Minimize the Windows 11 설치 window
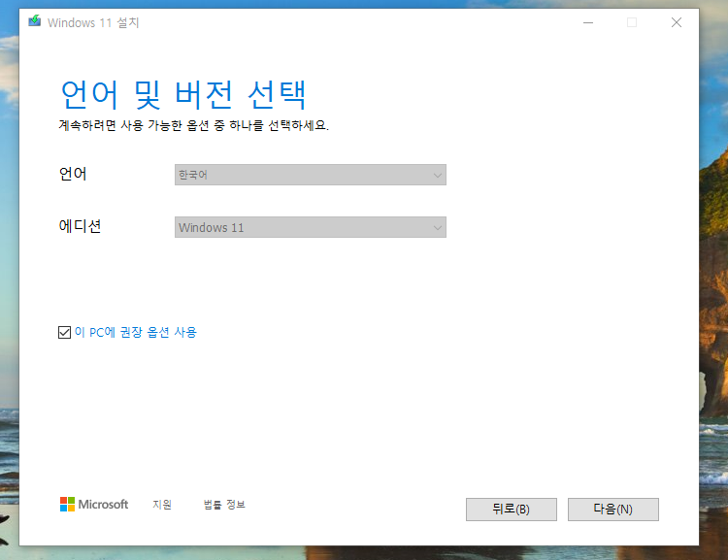 [588, 22]
